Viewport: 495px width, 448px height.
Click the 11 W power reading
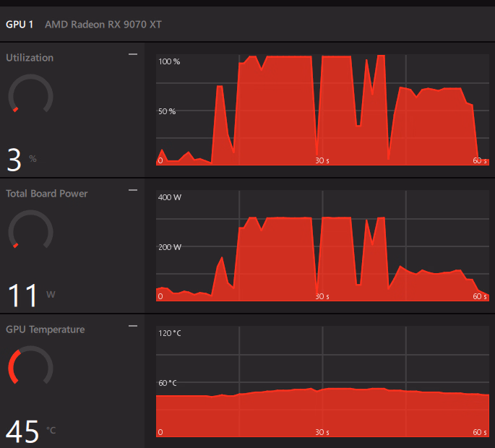coord(24,296)
